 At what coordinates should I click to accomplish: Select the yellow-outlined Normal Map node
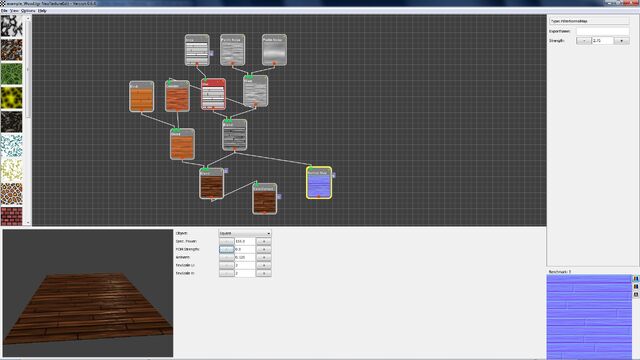pos(319,182)
